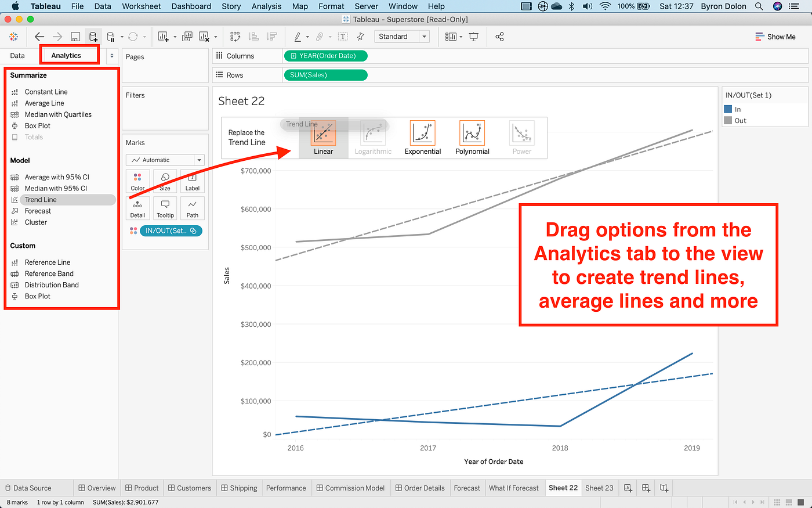Click the Detail card on Marks
The height and width of the screenshot is (508, 812).
(x=137, y=208)
